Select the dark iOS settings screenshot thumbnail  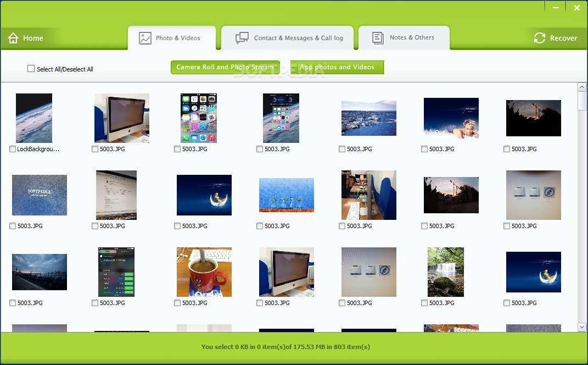(x=116, y=272)
